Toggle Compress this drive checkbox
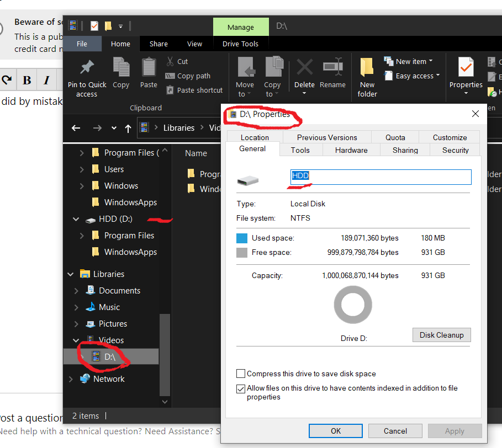 click(x=241, y=374)
